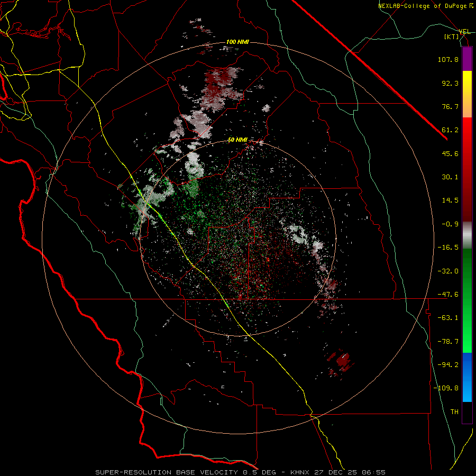Select the -94.2 velocity scale value
The width and height of the screenshot is (476, 476).
coord(448,365)
